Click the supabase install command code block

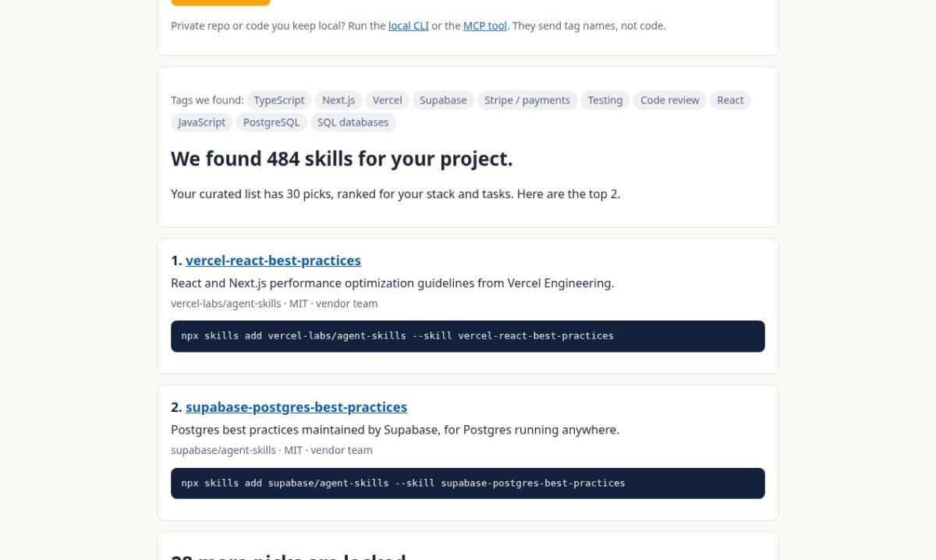click(468, 484)
